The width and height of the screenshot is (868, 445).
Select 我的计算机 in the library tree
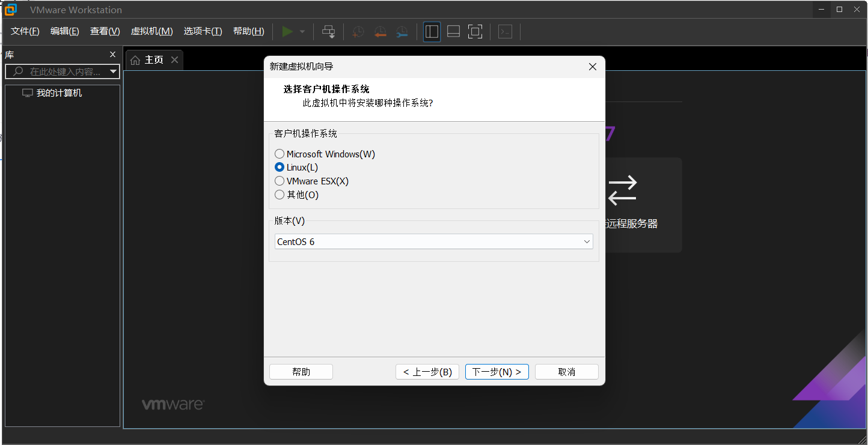(x=59, y=93)
